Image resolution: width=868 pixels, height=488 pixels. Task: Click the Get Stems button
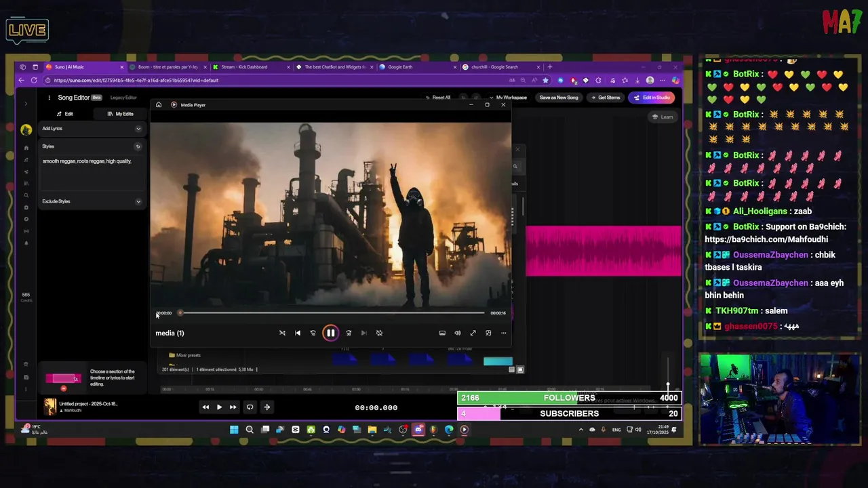(x=606, y=98)
